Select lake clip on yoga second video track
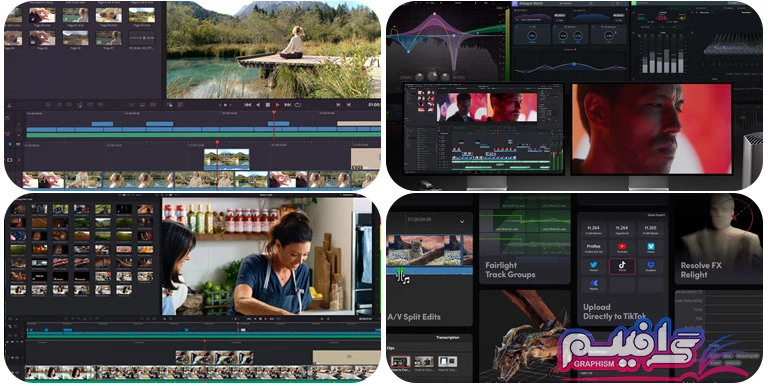Image resolution: width=768 pixels, height=386 pixels. pos(226,160)
